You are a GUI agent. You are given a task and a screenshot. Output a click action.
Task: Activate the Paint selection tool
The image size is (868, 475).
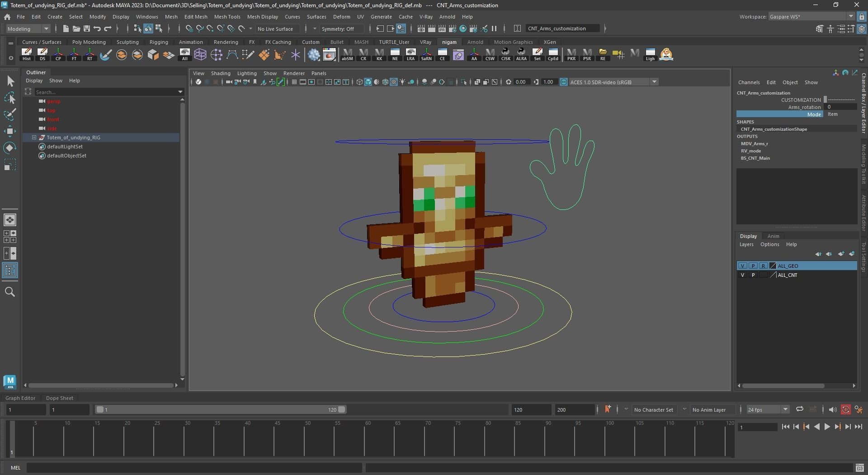[x=10, y=114]
